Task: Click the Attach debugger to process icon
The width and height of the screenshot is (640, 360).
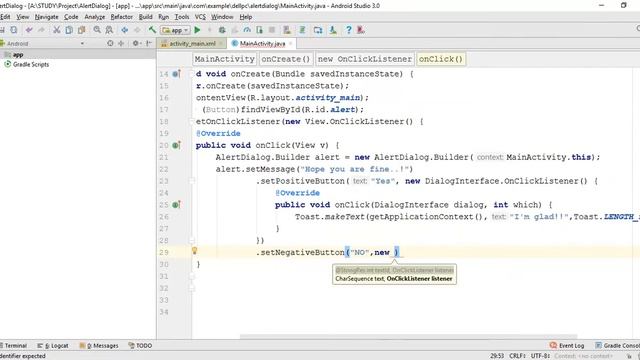Action: (260, 30)
